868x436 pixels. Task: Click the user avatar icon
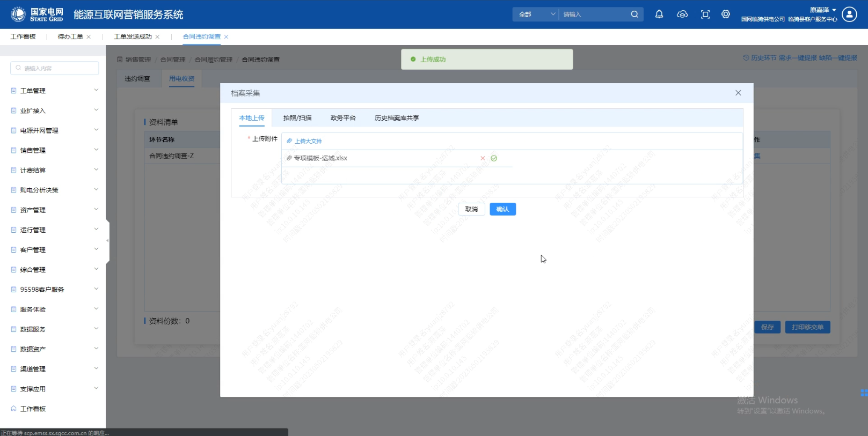[849, 14]
